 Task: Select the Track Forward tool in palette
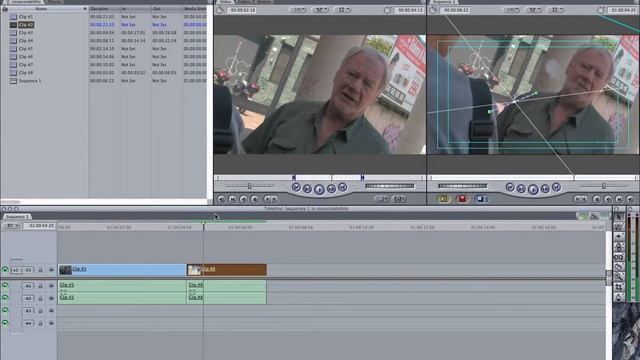(619, 237)
